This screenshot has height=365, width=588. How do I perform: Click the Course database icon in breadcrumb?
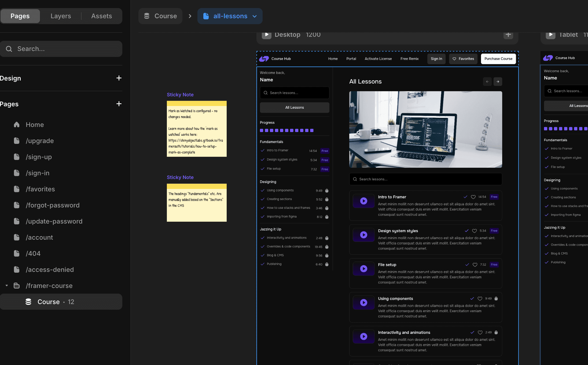[147, 16]
